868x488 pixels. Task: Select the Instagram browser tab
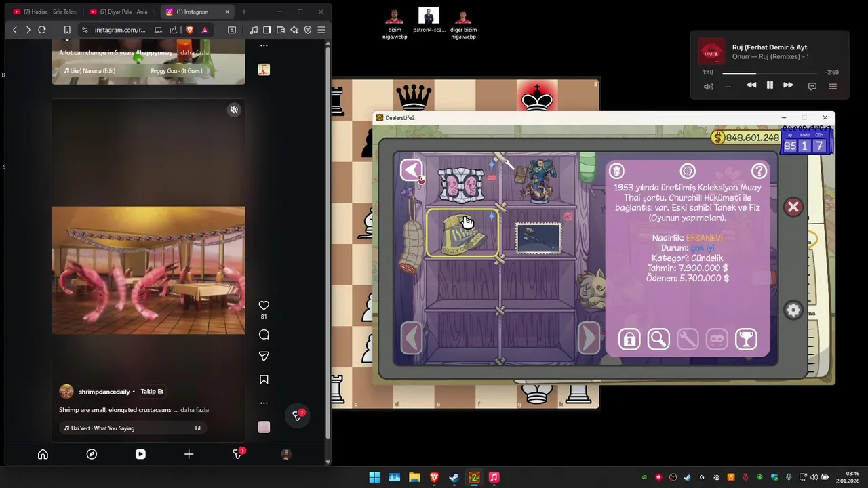pyautogui.click(x=198, y=12)
